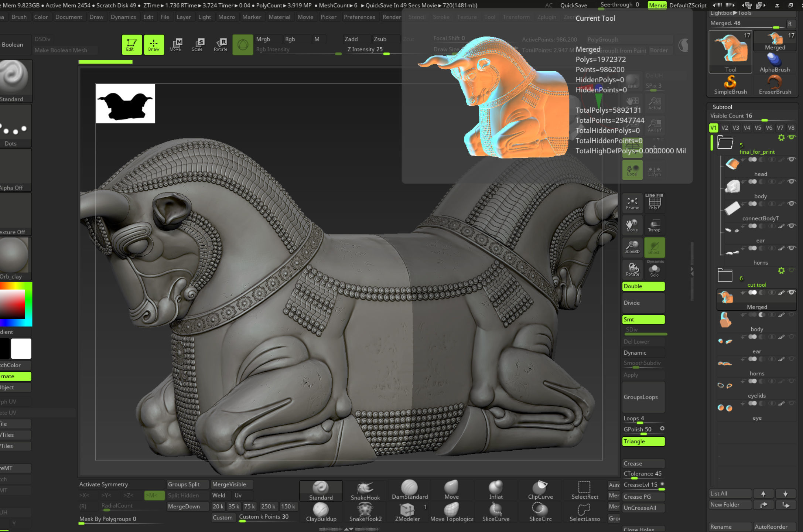Select the Scale transform tool

pyautogui.click(x=198, y=45)
